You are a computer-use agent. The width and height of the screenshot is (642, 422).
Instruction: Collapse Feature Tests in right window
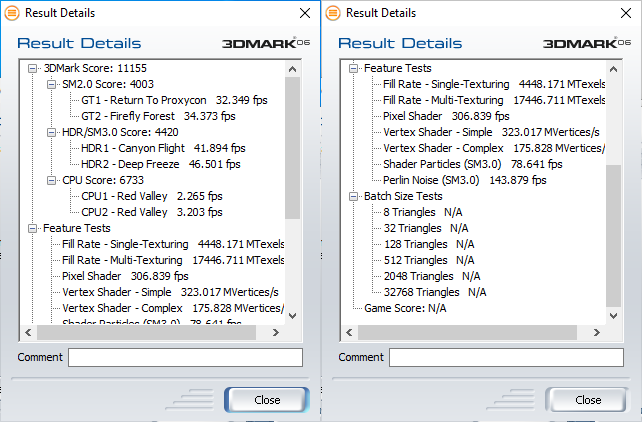tap(353, 68)
